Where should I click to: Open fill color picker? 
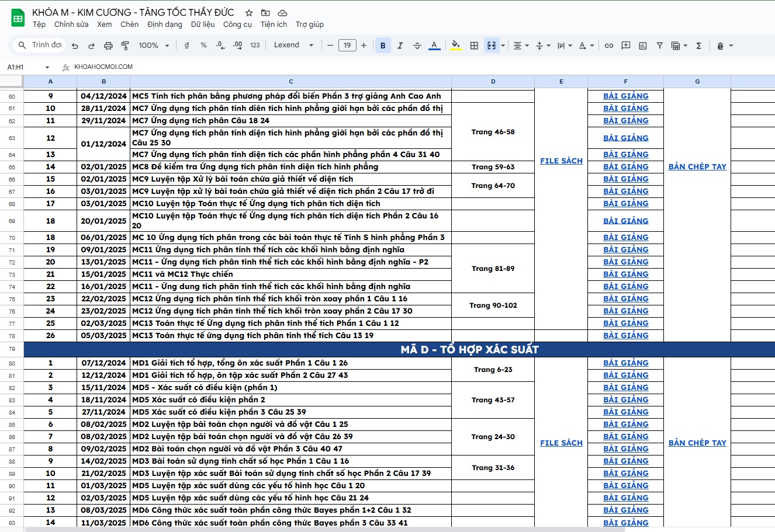(456, 46)
